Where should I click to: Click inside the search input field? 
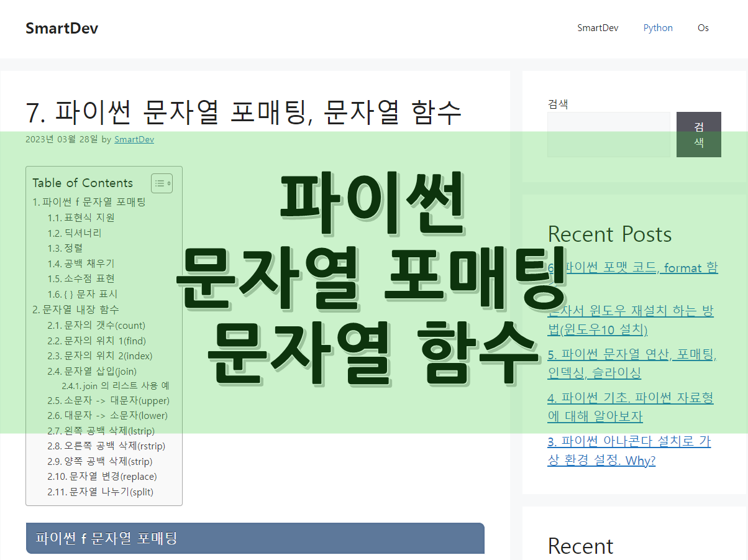point(608,134)
